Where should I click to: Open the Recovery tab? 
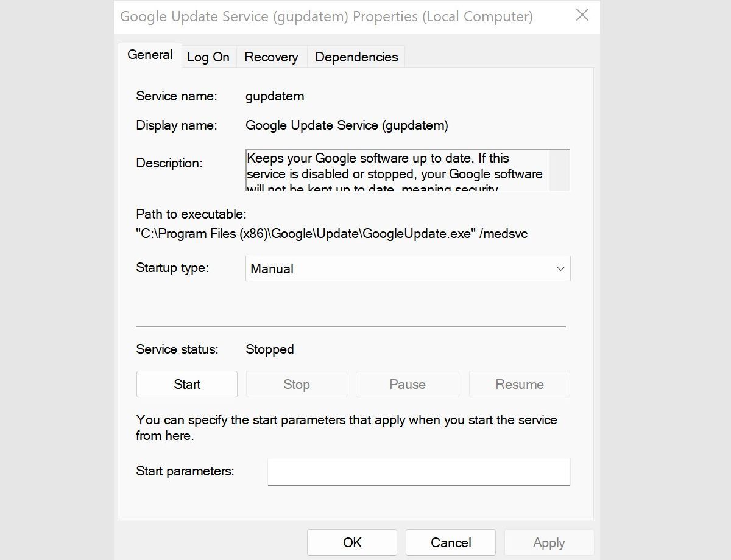(x=271, y=57)
